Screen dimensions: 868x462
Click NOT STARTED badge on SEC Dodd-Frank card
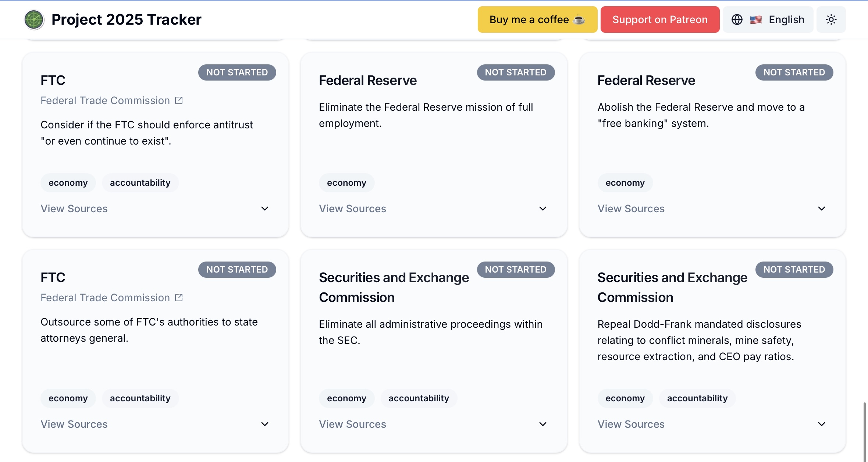tap(794, 270)
